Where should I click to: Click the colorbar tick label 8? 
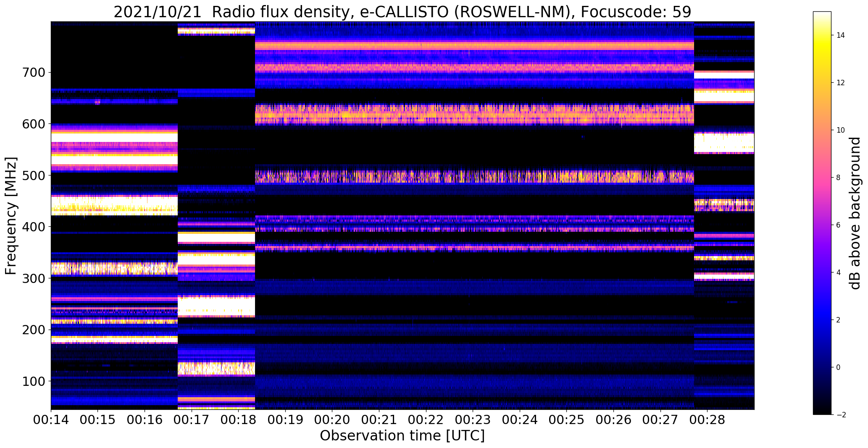coord(839,178)
